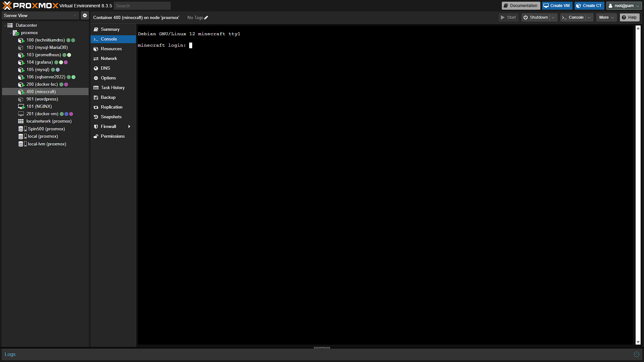Open the Network tab

[x=113, y=59]
